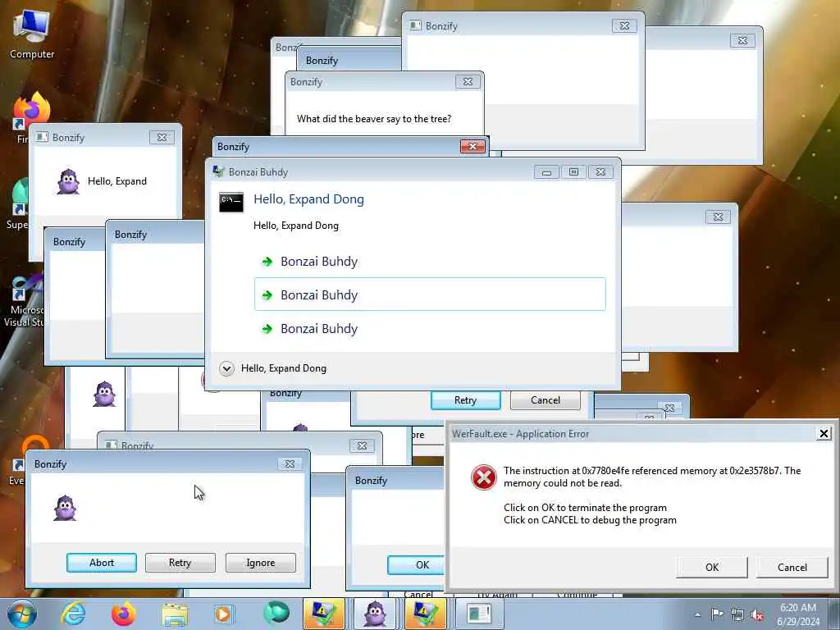
Task: Click the green sphere app in the taskbar
Action: (x=276, y=613)
